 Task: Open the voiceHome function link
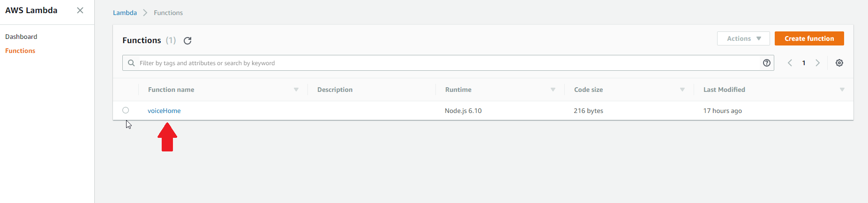[164, 111]
